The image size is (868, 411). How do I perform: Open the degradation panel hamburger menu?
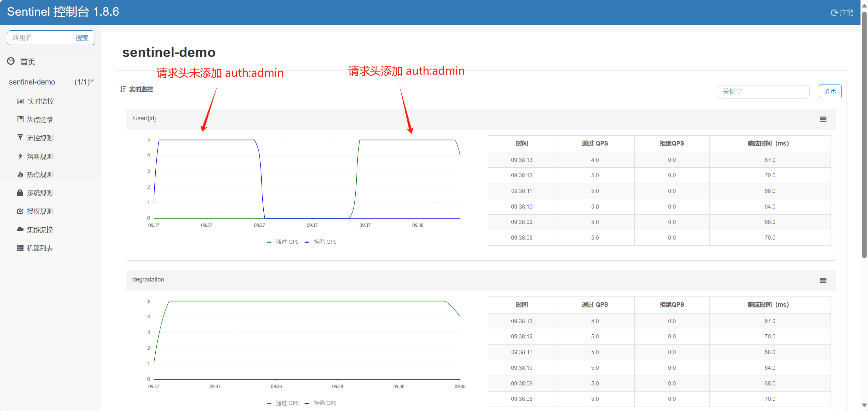coord(823,280)
